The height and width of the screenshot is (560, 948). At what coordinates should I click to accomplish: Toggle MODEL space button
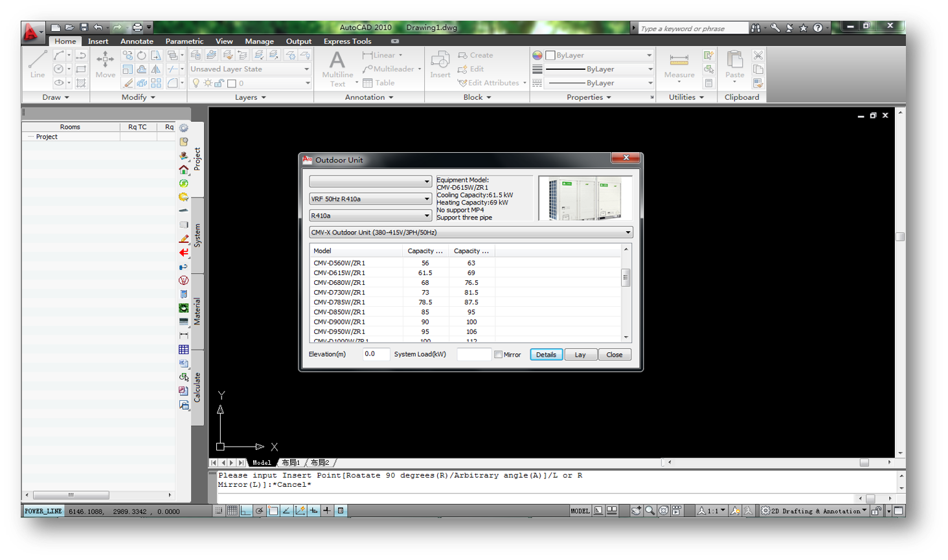point(580,511)
